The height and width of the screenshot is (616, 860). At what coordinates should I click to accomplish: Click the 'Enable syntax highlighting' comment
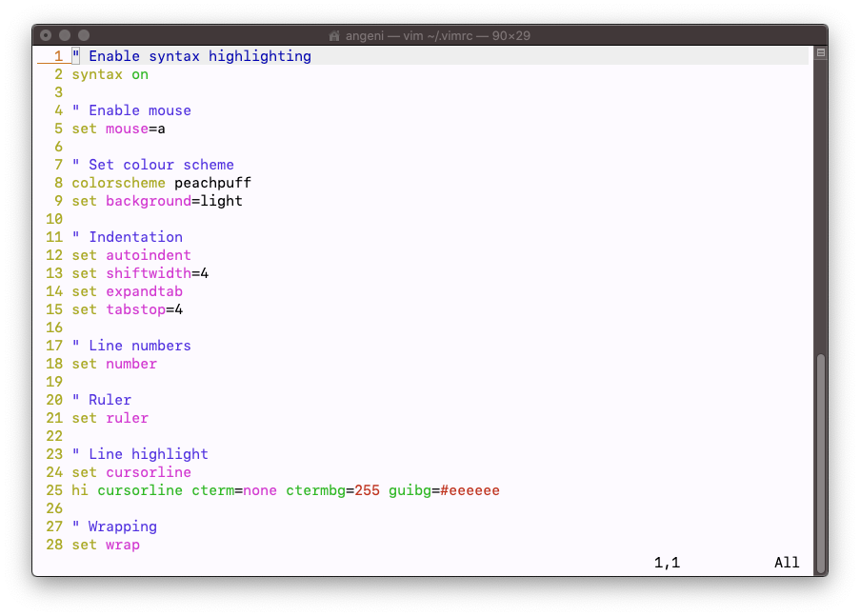[191, 56]
